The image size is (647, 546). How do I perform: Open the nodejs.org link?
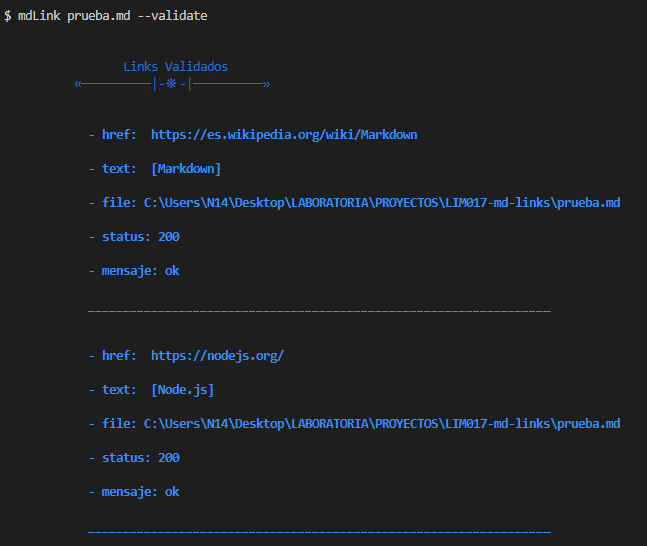point(217,355)
